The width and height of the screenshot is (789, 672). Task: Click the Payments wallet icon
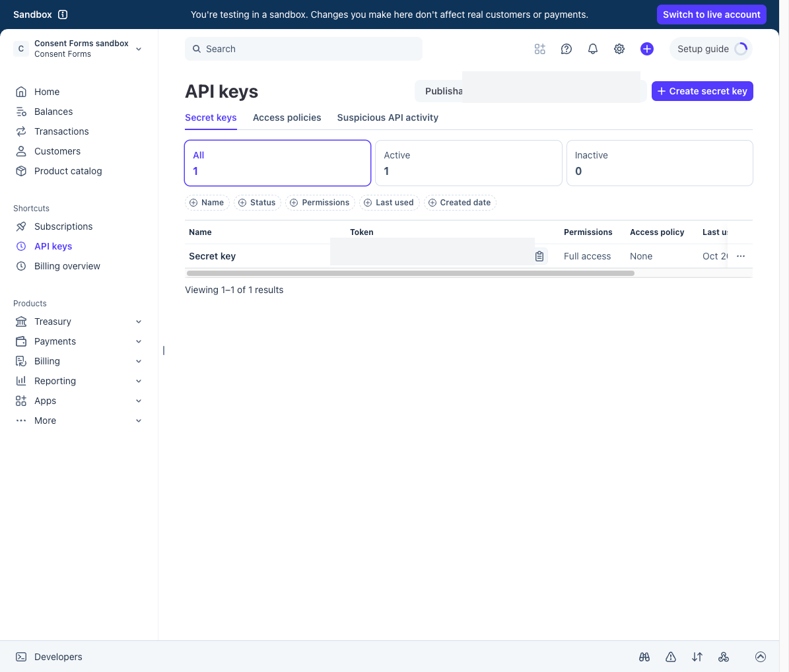coord(21,341)
